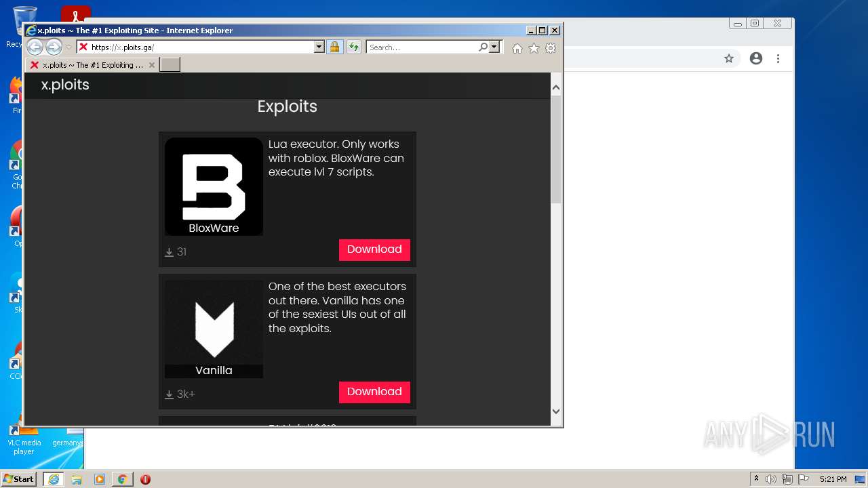Click the BloxWare description text

pyautogui.click(x=336, y=158)
